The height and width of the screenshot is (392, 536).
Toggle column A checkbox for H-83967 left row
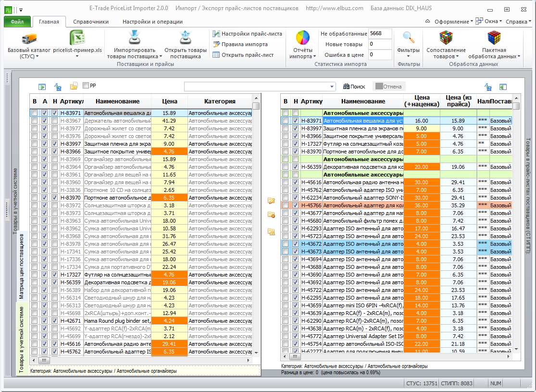[x=44, y=121]
